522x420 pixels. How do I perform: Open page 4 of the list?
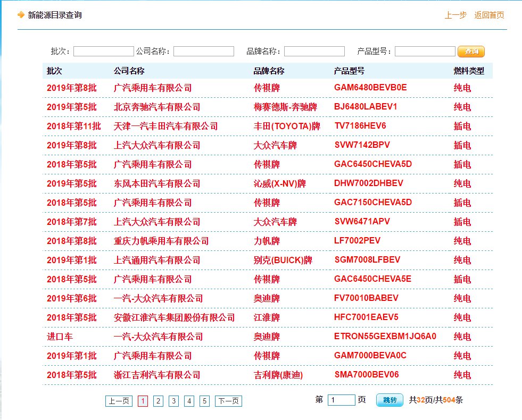[189, 401]
